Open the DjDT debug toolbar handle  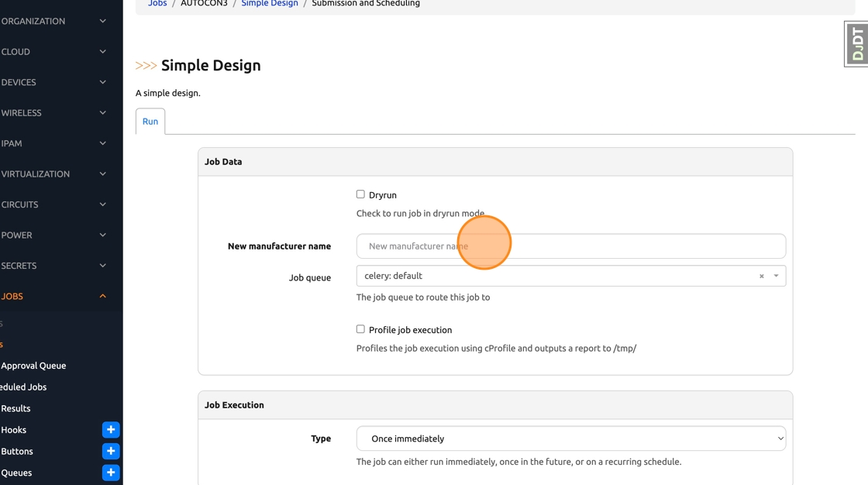[x=856, y=43]
